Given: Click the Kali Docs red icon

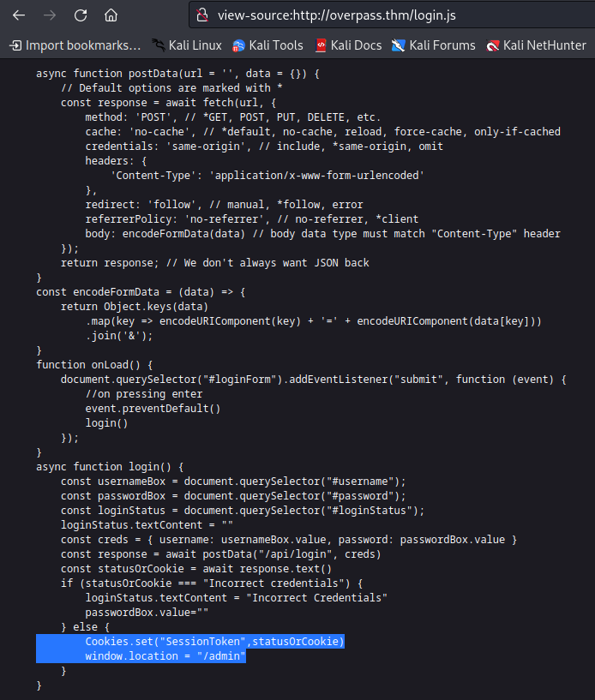Looking at the screenshot, I should (x=321, y=45).
